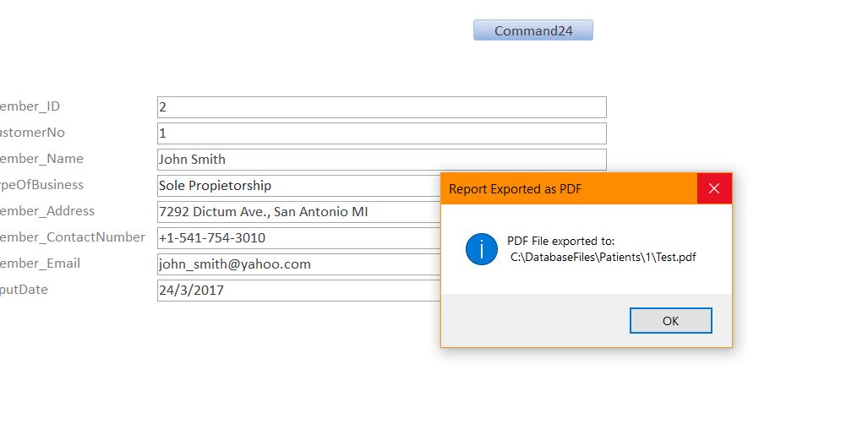
Task: Click the Member_Name label
Action: [42, 159]
